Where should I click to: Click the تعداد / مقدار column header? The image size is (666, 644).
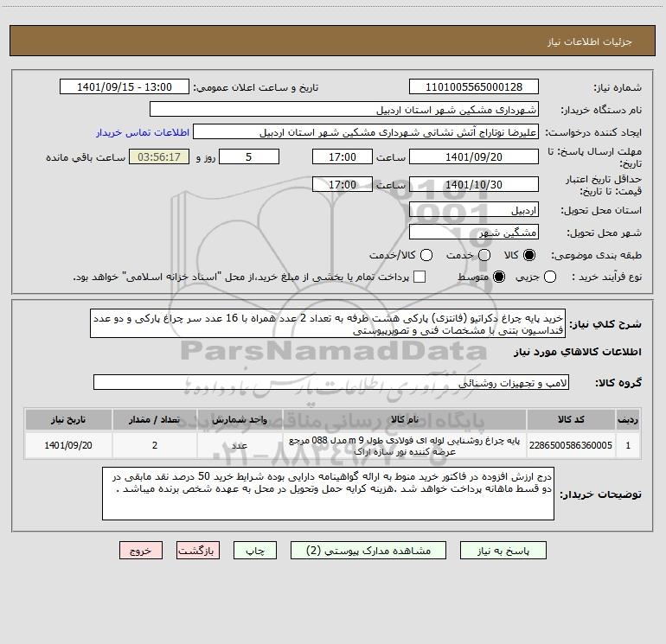tap(155, 420)
